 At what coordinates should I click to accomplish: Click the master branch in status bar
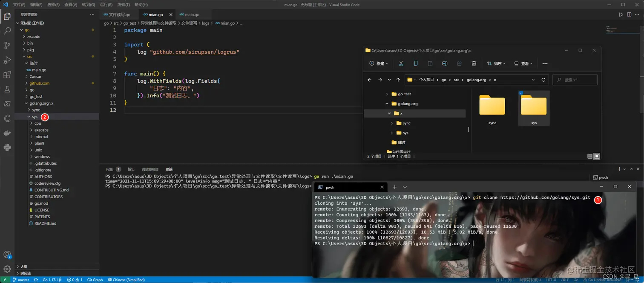(x=21, y=280)
